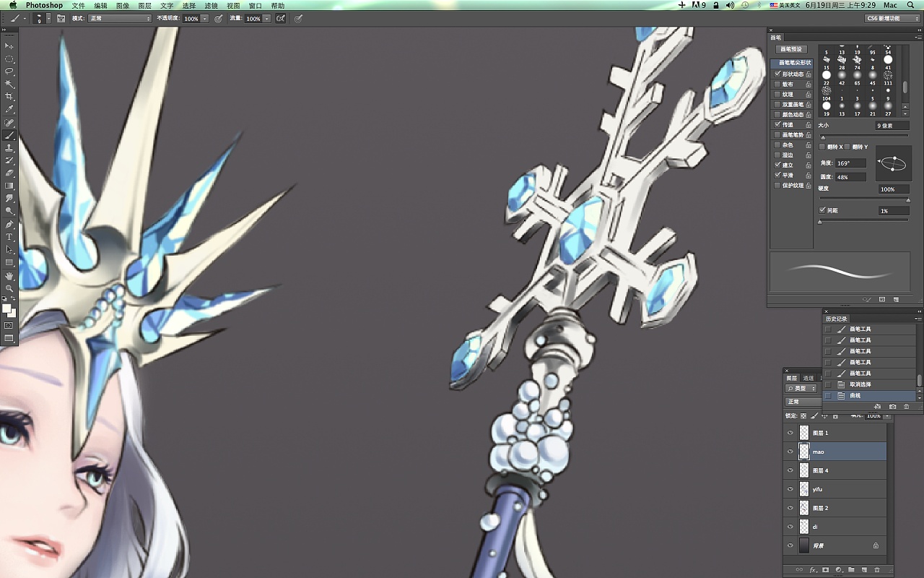Select the Eyedropper tool
The width and height of the screenshot is (924, 578).
[9, 109]
